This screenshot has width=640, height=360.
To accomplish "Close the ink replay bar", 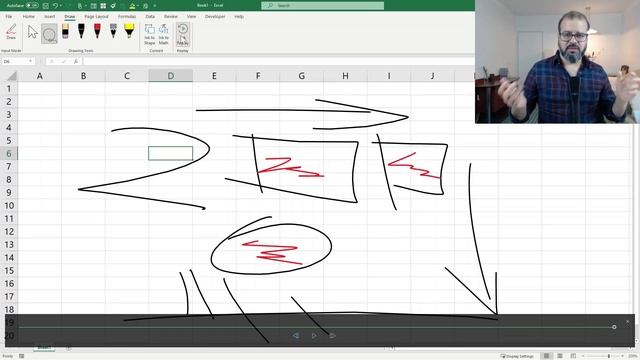I will click(x=628, y=321).
